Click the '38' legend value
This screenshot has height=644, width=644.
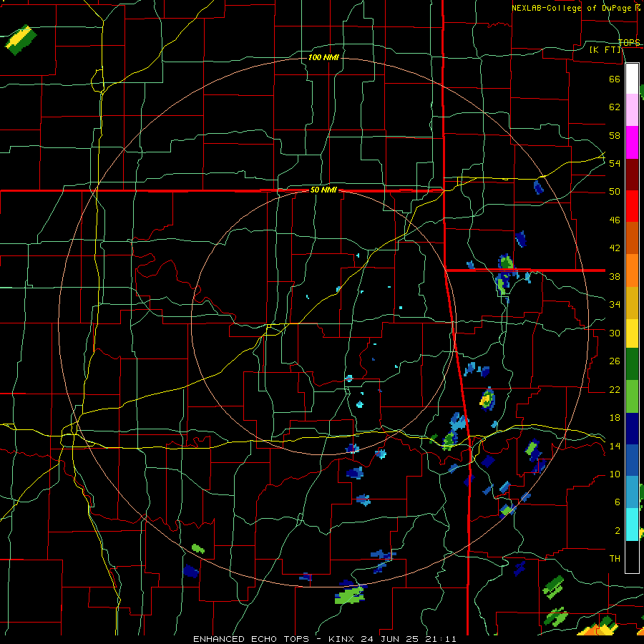(615, 276)
